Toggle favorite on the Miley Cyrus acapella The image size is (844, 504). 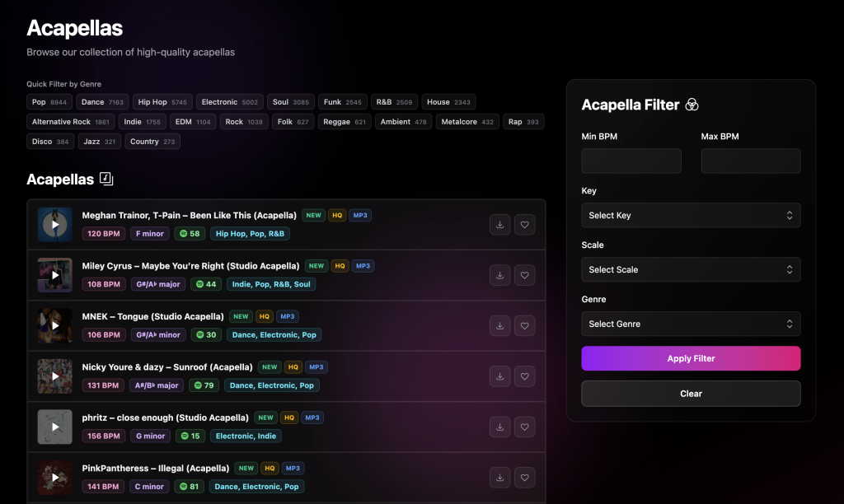click(x=524, y=275)
